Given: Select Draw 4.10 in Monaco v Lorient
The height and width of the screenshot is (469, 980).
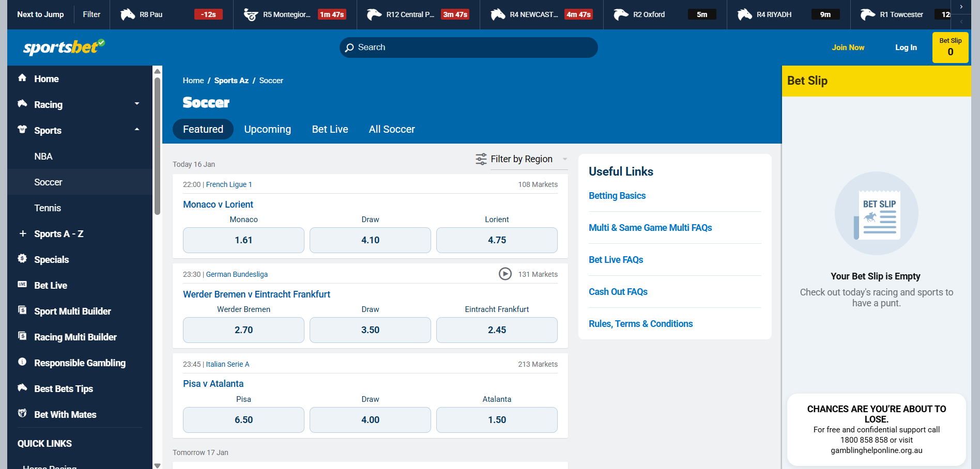Looking at the screenshot, I should pos(370,240).
